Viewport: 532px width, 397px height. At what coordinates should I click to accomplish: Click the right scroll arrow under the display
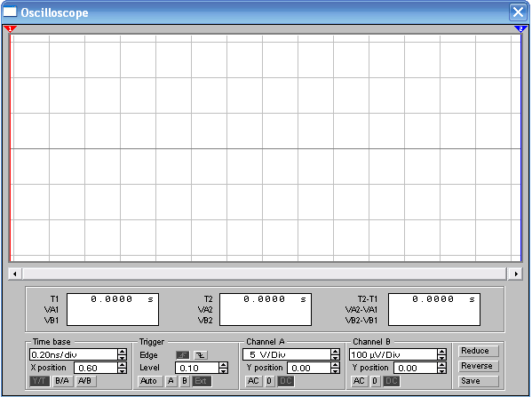click(516, 274)
